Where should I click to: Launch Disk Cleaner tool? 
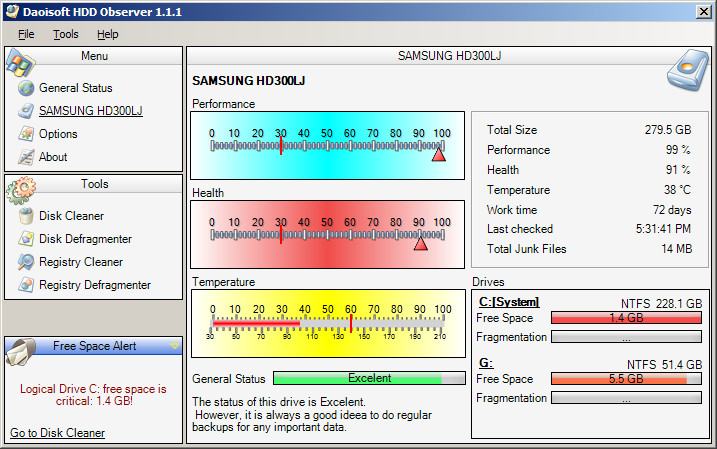click(71, 216)
